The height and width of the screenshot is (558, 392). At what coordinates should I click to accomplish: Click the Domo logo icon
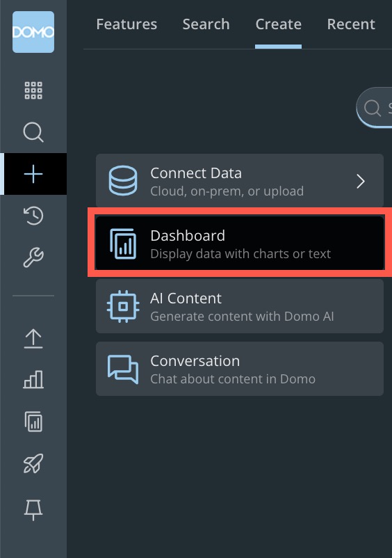point(33,32)
